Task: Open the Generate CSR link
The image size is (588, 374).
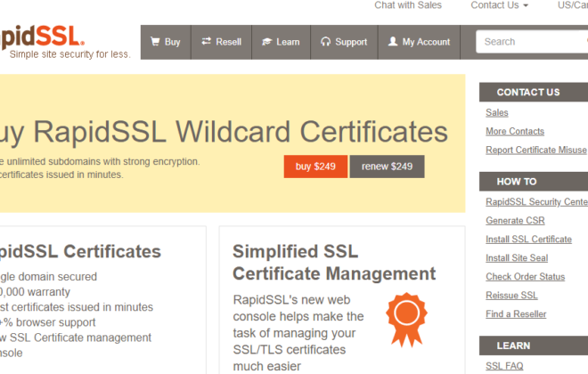Action: click(x=515, y=220)
